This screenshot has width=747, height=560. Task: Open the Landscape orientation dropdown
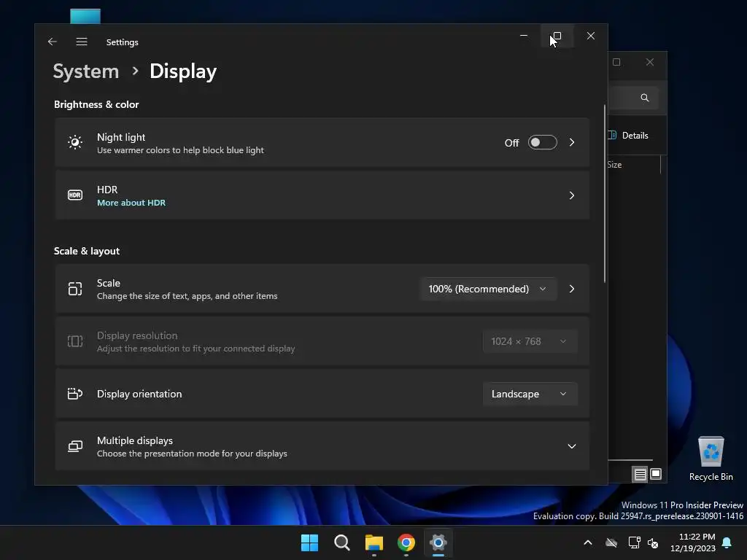[530, 394]
